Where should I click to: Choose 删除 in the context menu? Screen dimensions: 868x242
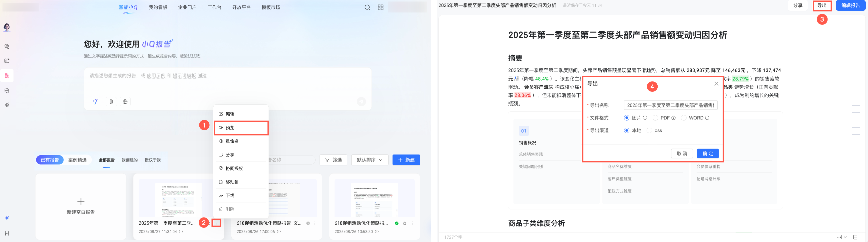[x=241, y=209]
